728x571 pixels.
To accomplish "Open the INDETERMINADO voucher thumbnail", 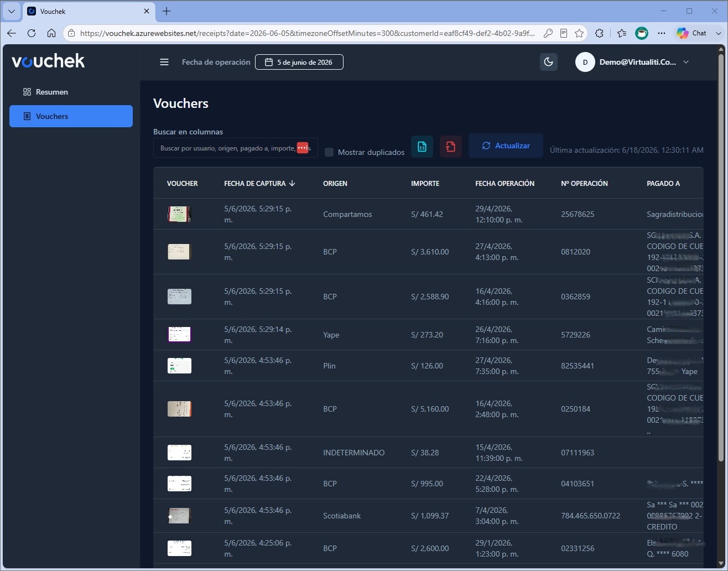I will [x=179, y=453].
